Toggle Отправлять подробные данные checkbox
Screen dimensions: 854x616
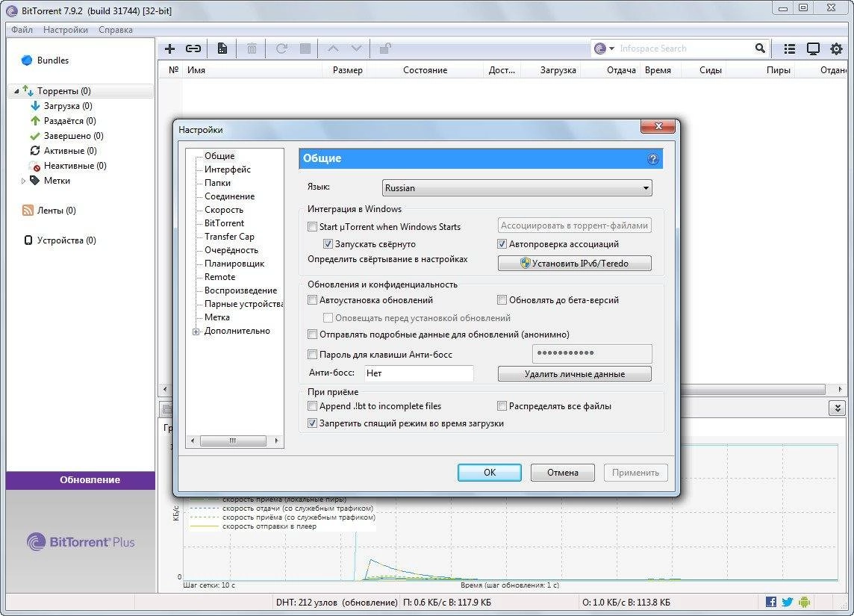click(312, 335)
